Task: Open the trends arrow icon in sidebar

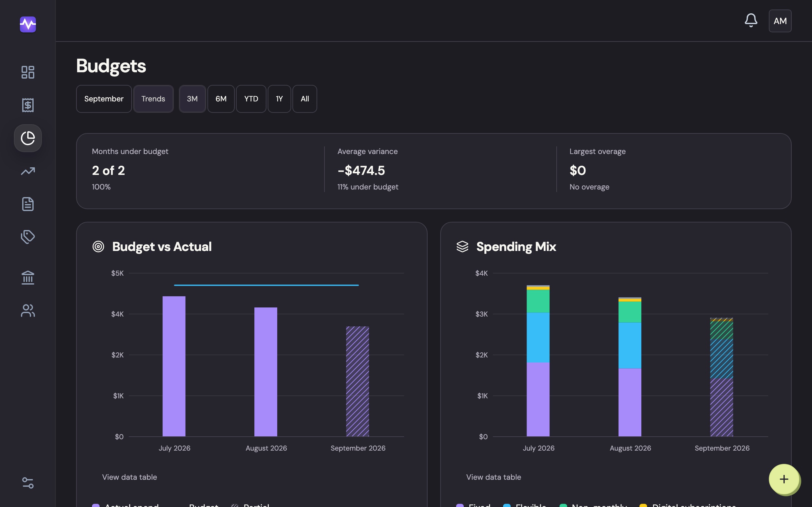Action: [x=28, y=171]
